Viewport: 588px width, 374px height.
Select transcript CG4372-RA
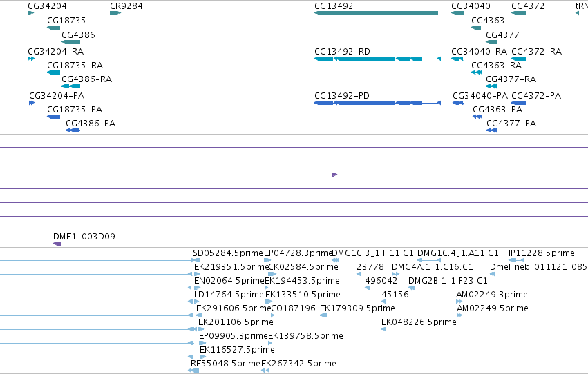coord(537,51)
